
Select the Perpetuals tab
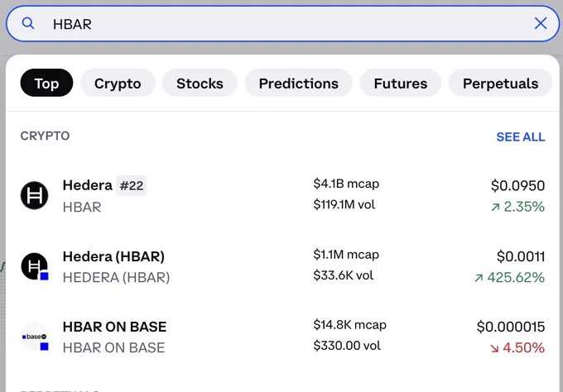[500, 83]
